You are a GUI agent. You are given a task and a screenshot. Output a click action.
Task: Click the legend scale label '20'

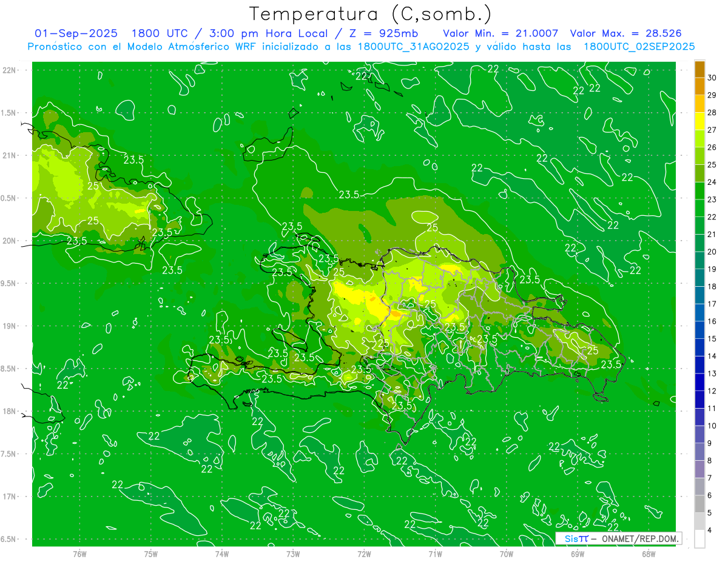click(x=712, y=252)
